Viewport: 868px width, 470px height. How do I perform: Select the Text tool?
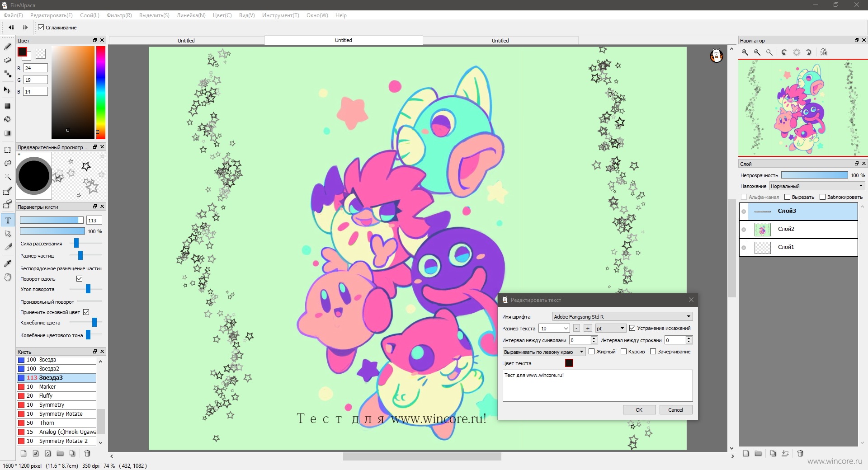tap(8, 220)
